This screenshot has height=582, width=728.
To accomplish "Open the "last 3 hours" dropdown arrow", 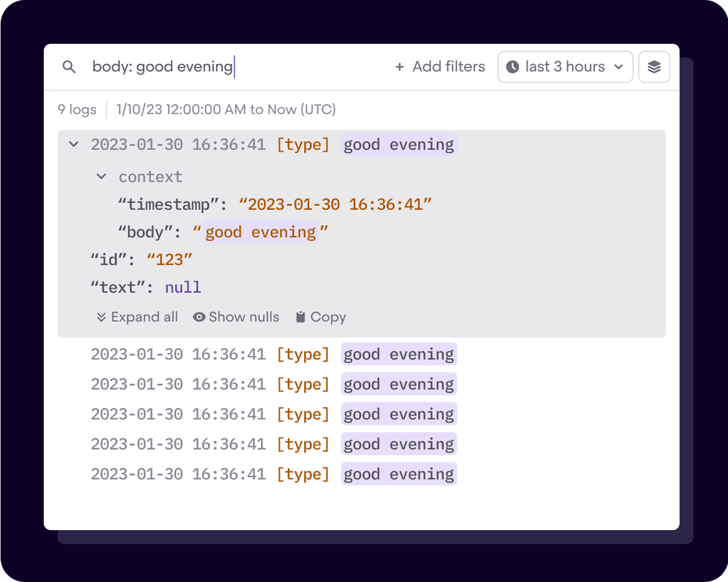I will click(x=619, y=67).
